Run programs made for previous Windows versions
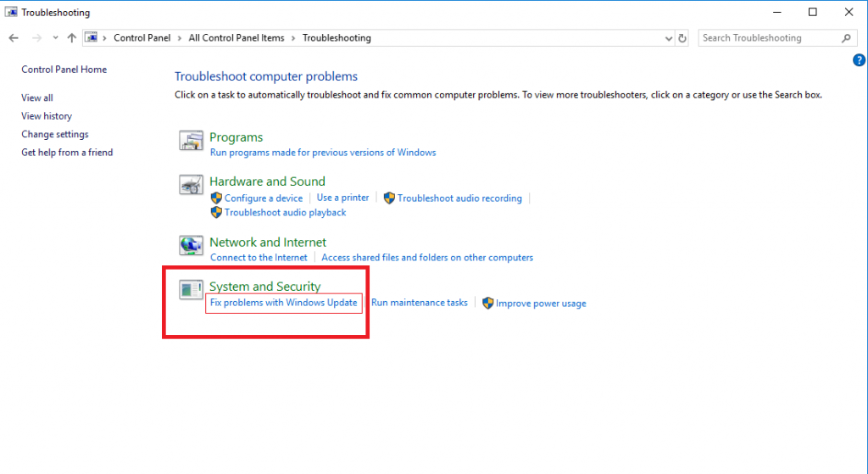Screen dimensions: 868x474 point(323,153)
